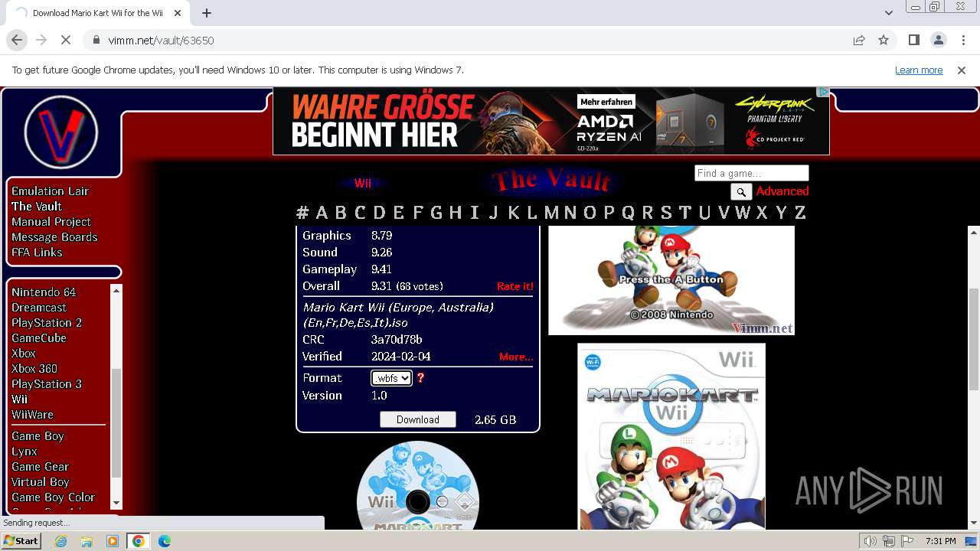Browse games under letter A
This screenshot has width=980, height=551.
pos(322,213)
